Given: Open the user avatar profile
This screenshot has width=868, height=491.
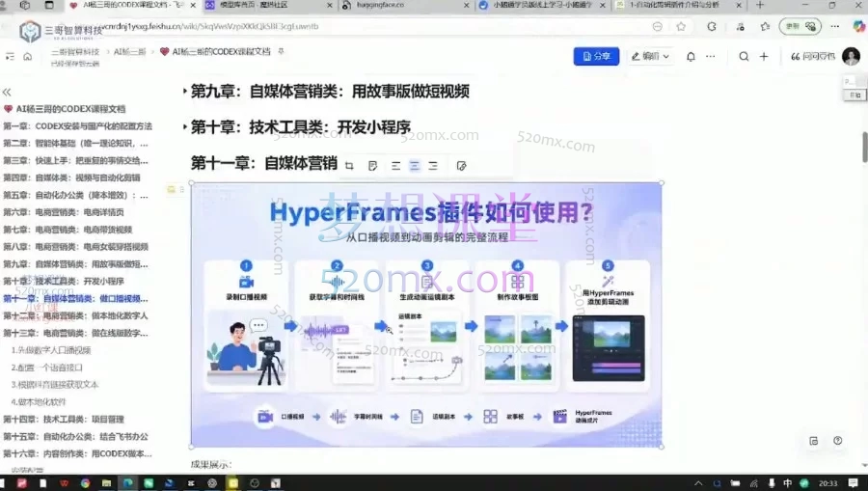Looking at the screenshot, I should 851,56.
